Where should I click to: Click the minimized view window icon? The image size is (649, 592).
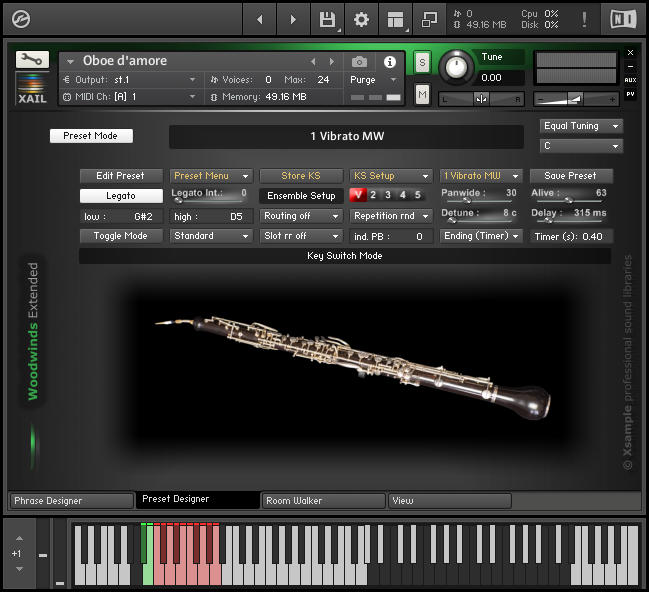point(429,19)
